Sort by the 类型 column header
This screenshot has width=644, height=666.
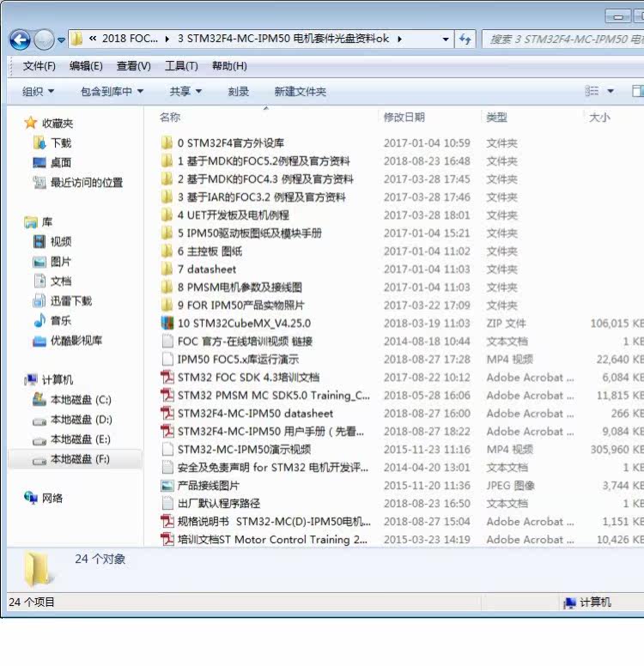pos(496,118)
